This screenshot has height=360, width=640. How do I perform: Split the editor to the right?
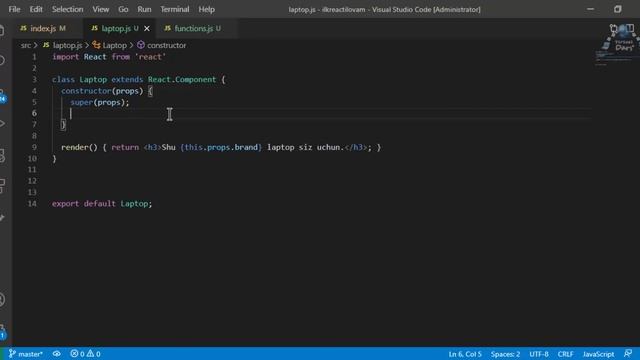pyautogui.click(x=630, y=28)
